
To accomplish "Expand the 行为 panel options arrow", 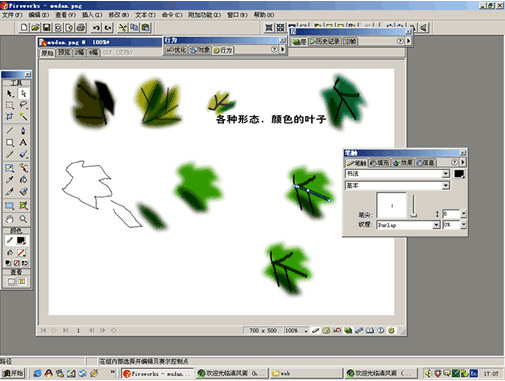I will click(x=283, y=50).
